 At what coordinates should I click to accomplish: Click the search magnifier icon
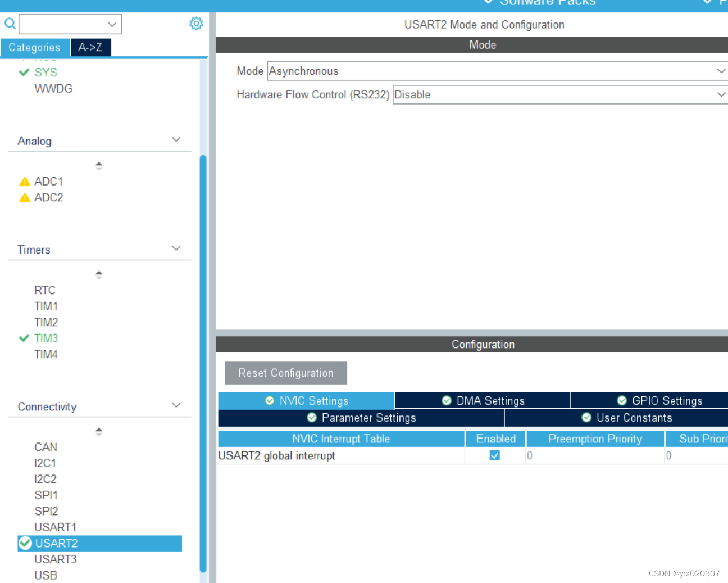[10, 24]
